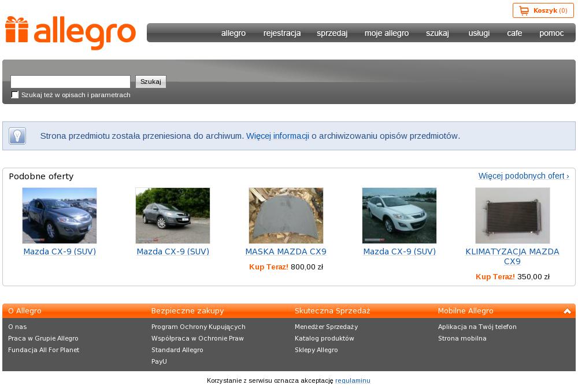Open Strona mobilna footer link
Viewport: 578px width, 392px height.
(x=462, y=338)
